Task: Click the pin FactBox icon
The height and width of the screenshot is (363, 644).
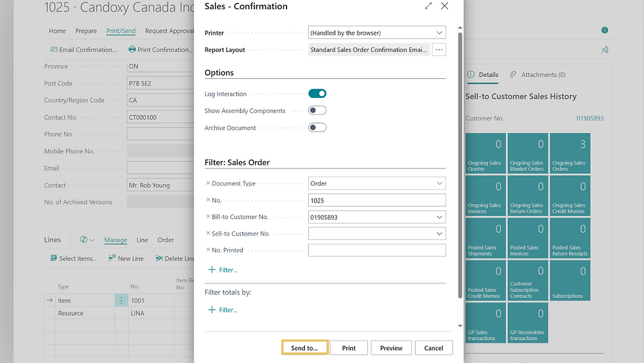Action: coord(605,50)
